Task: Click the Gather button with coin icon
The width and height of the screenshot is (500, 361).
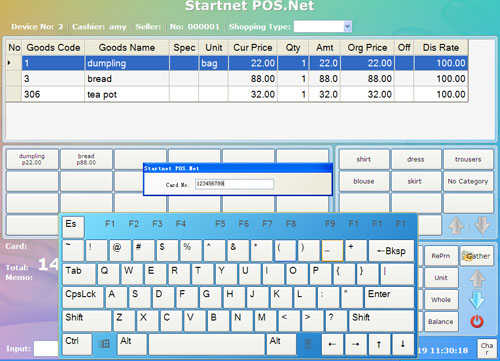Action: [476, 256]
